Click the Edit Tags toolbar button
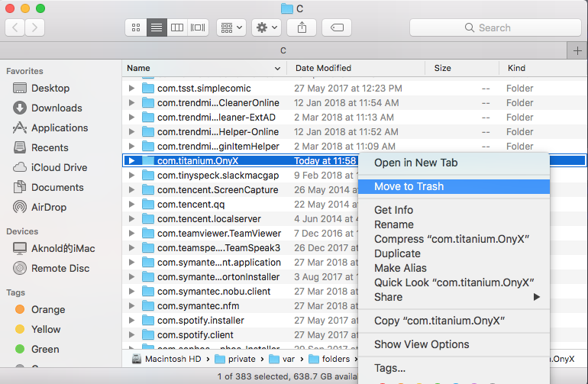The height and width of the screenshot is (384, 588). 337,27
